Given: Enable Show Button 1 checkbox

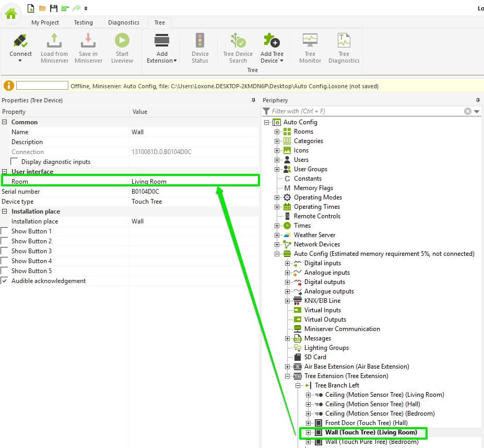Looking at the screenshot, I should 5,231.
